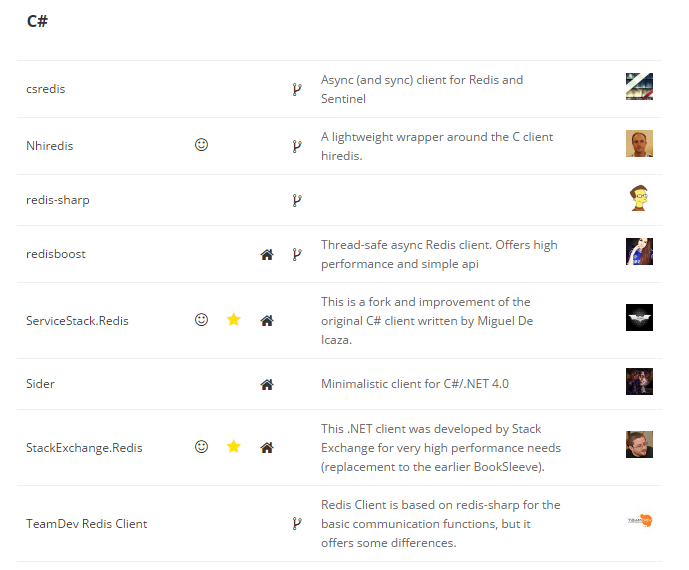Click the TeamDev Redis Client logo avatar
This screenshot has height=570, width=689.
click(639, 520)
